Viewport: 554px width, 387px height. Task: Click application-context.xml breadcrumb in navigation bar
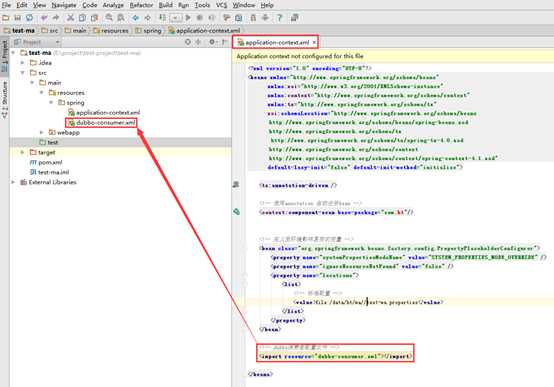point(205,31)
